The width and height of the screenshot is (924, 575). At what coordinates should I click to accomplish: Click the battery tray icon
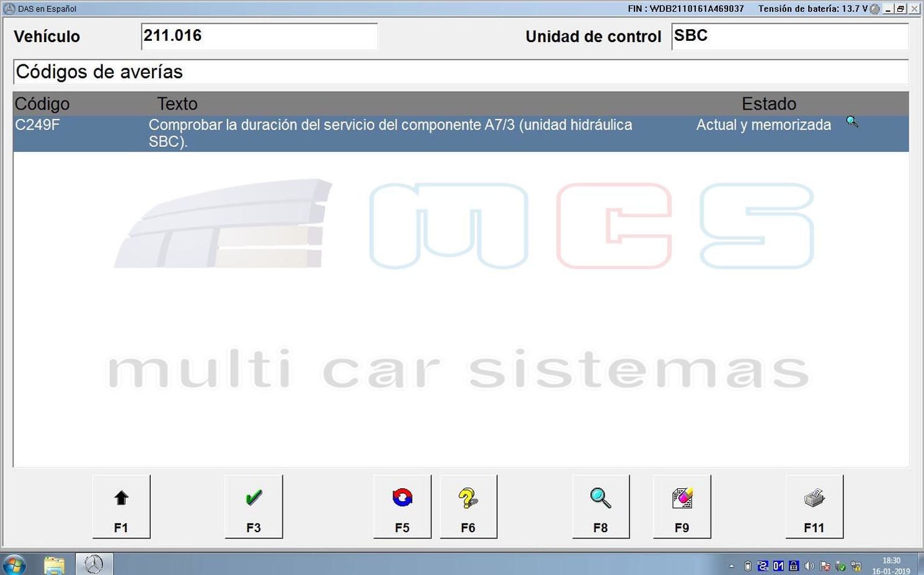coord(748,566)
